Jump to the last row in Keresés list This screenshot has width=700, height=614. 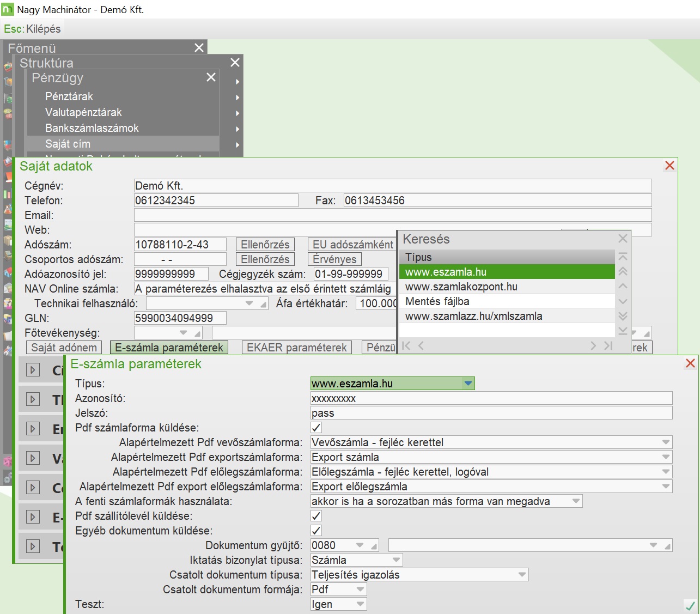click(623, 331)
